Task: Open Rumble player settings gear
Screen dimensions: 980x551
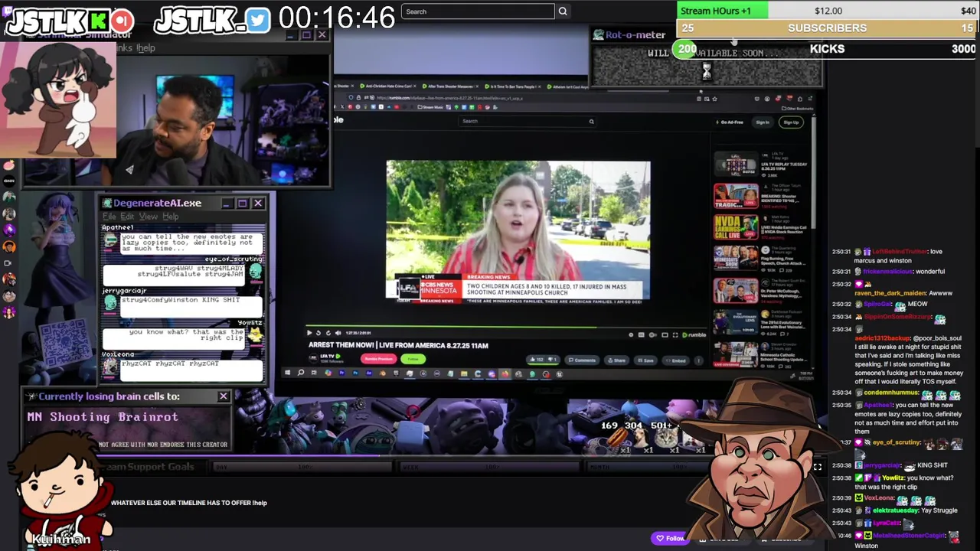Action: click(631, 334)
